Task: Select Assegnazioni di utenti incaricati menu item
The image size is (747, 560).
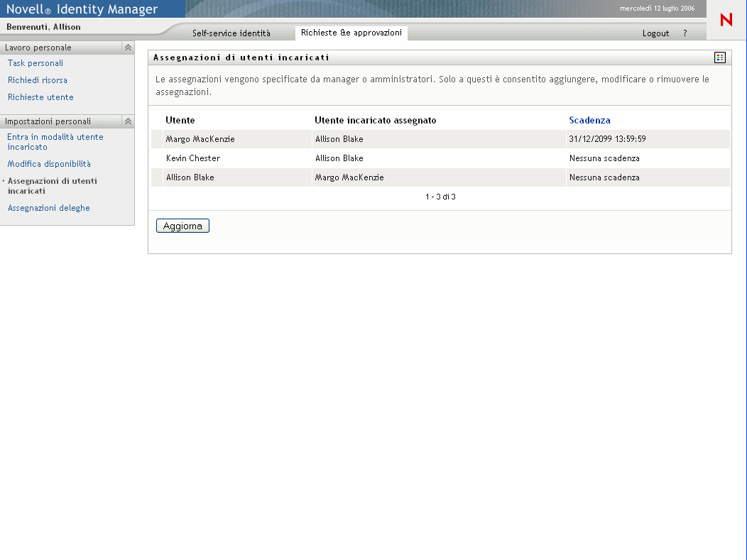Action: coord(52,186)
